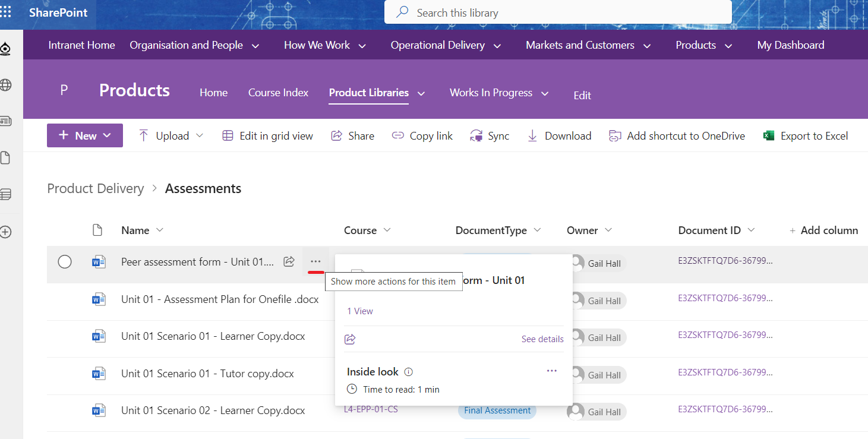This screenshot has width=868, height=439.
Task: Click Product Delivery breadcrumb link
Action: [x=96, y=189]
